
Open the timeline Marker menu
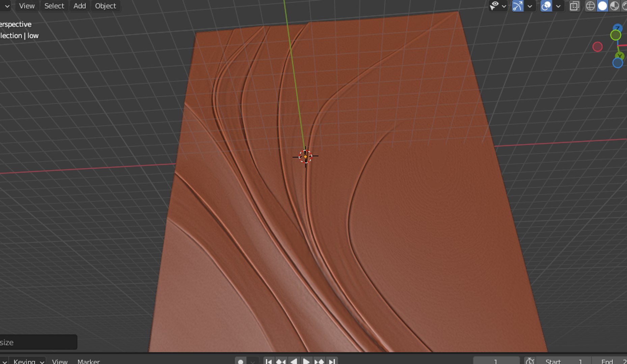click(x=88, y=361)
